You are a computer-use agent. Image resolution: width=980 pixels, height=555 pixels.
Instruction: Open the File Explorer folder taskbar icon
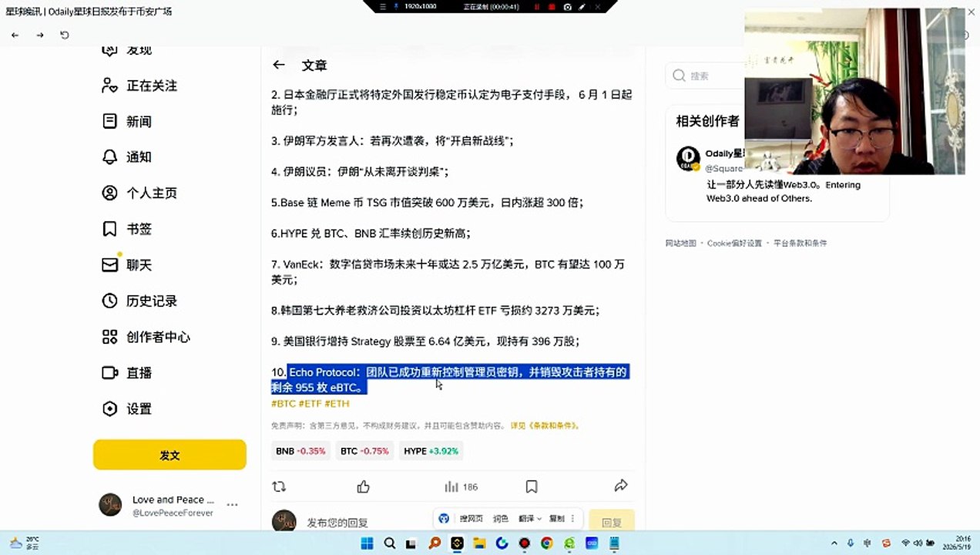(x=479, y=543)
